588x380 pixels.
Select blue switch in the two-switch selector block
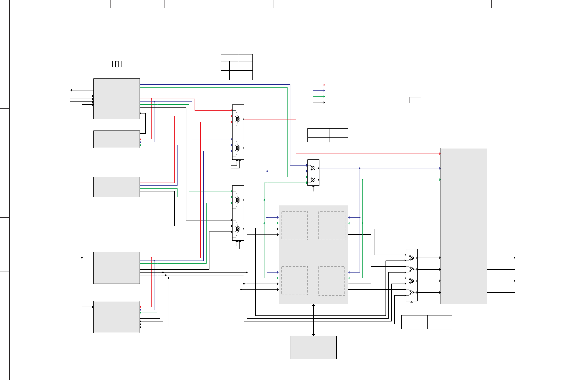(313, 168)
